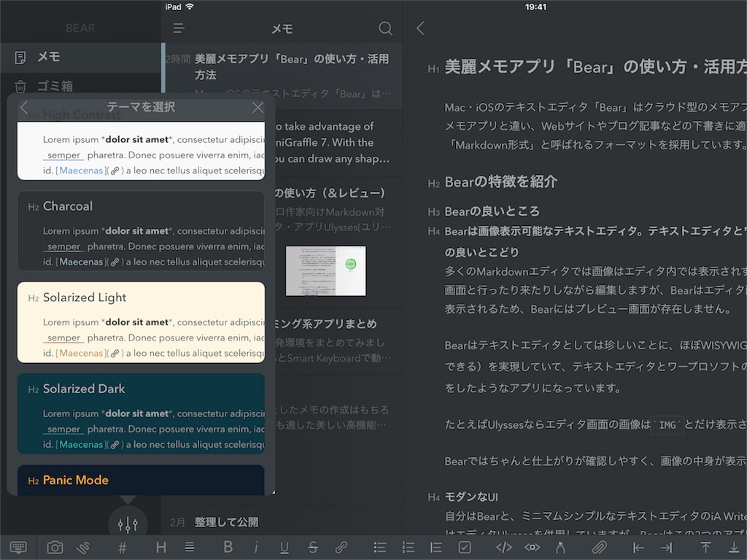Viewport: 747px width, 560px height.
Task: Insert a numbered list
Action: click(408, 547)
